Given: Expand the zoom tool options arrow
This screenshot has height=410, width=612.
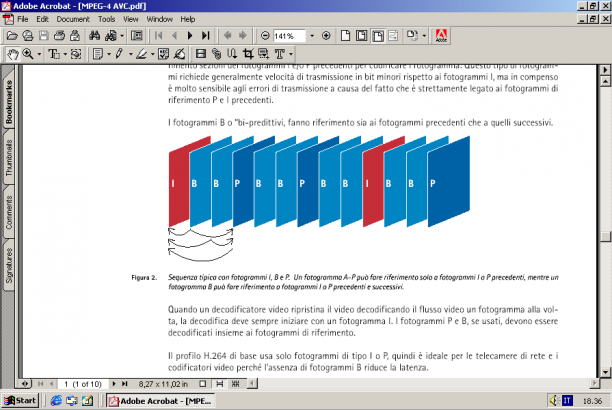Looking at the screenshot, I should tap(39, 54).
